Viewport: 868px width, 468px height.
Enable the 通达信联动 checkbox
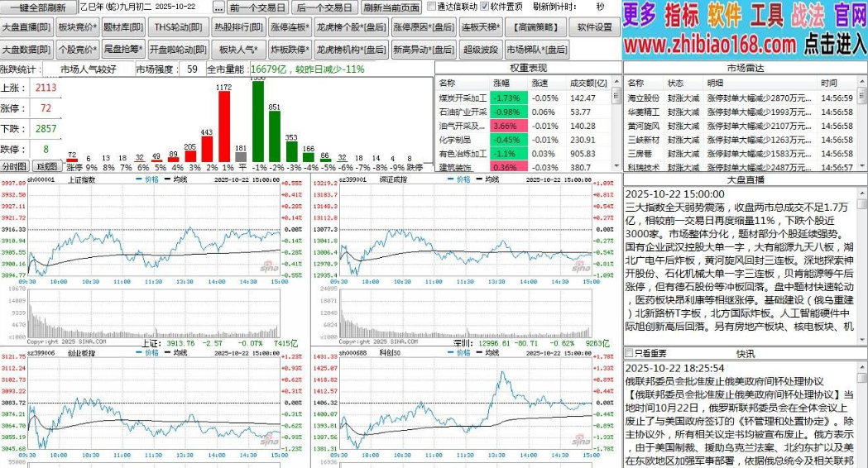pyautogui.click(x=432, y=7)
